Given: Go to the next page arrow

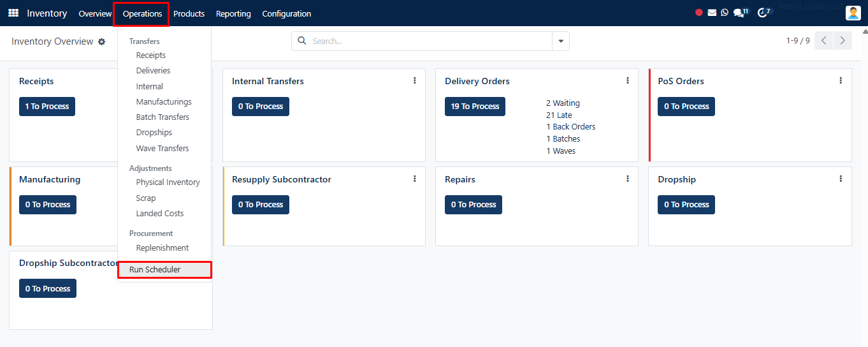Looking at the screenshot, I should click(843, 41).
